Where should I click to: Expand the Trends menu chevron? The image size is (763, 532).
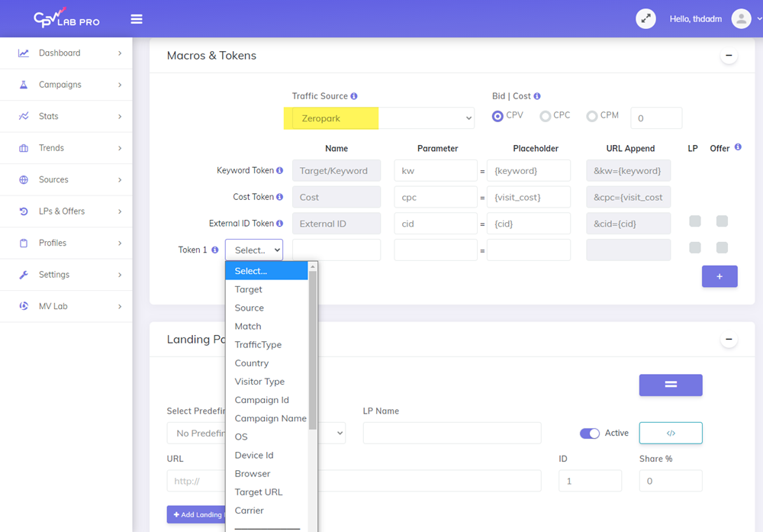[x=120, y=148]
